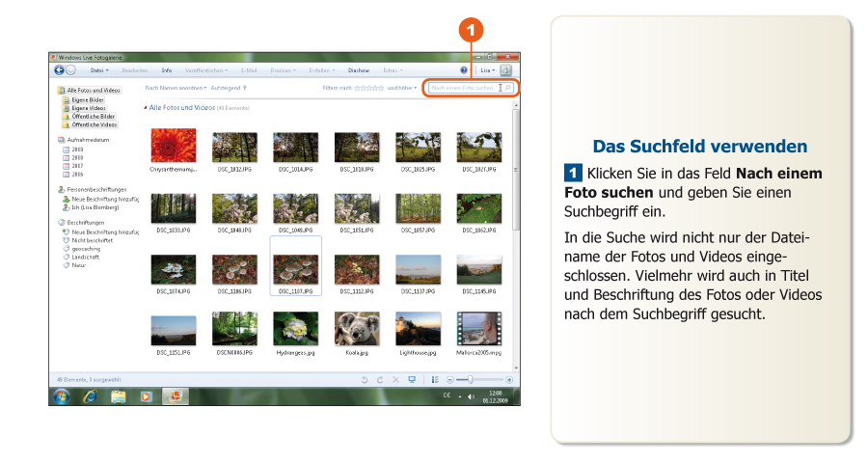Click the zoom in plus icon
Screen dimensions: 868x463
509,380
